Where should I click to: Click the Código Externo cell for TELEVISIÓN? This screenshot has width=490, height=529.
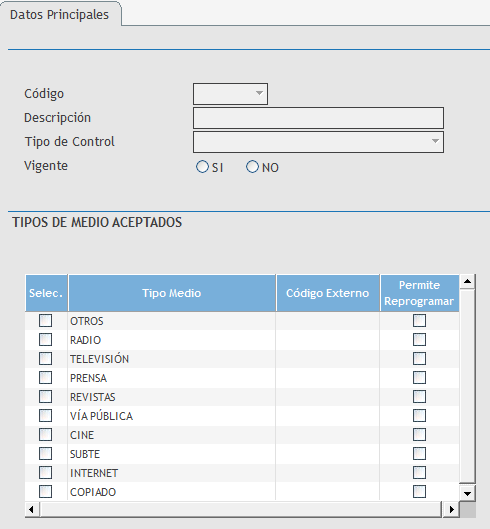328,359
